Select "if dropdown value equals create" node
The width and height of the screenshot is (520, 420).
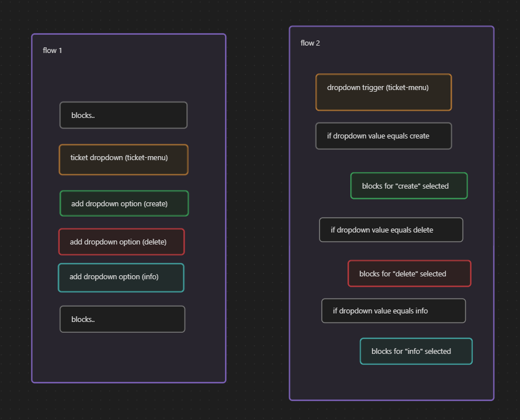click(384, 136)
